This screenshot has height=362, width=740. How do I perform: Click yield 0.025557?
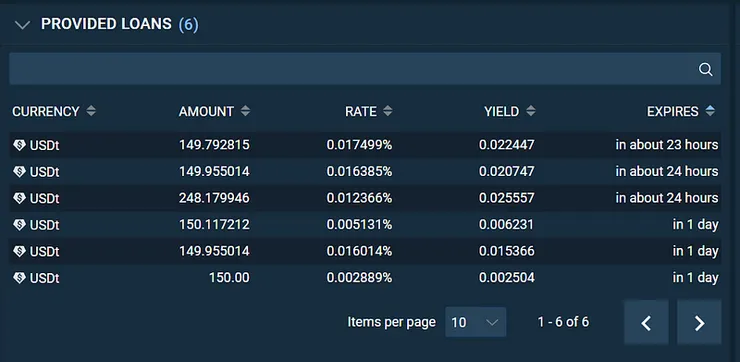507,198
